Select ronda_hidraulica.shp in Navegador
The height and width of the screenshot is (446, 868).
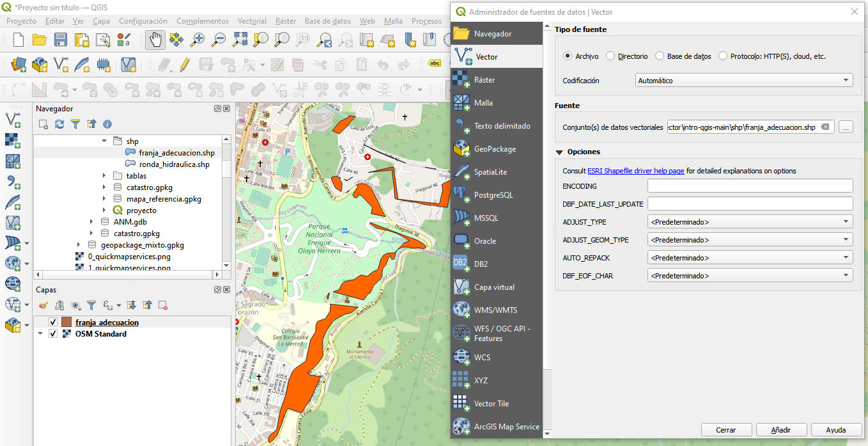pos(174,164)
